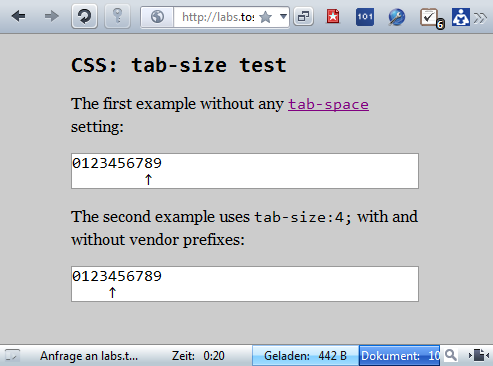Click the Dokument progress field
493x366 pixels.
(x=399, y=356)
